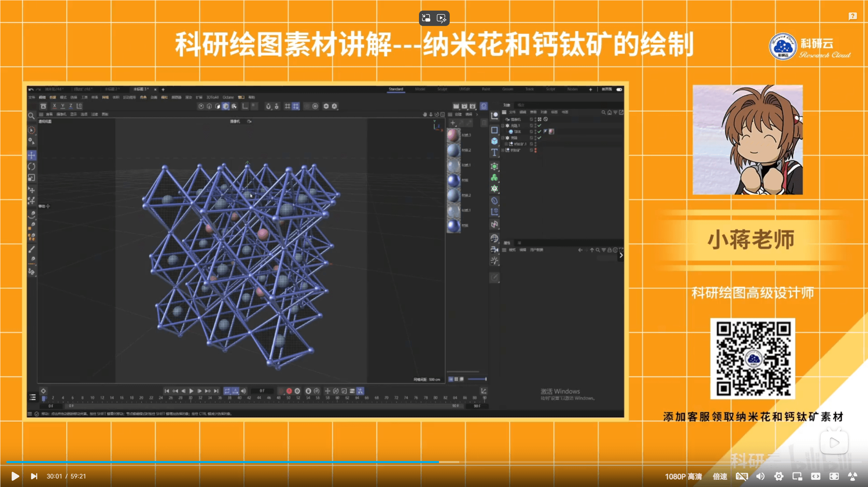868x487 pixels.
Task: Switch to the 纳米花.c4d project tab
Action: point(54,89)
